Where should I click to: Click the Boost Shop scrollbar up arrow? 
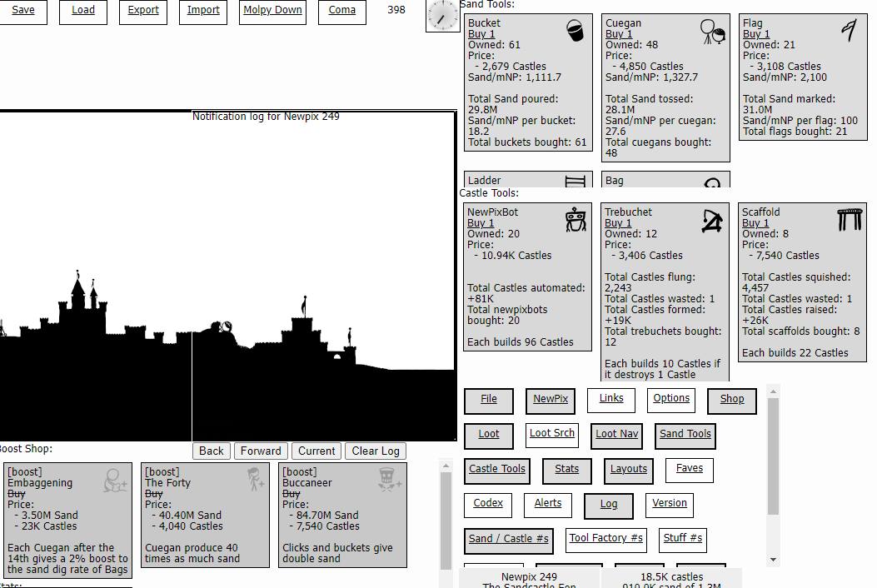[x=446, y=466]
